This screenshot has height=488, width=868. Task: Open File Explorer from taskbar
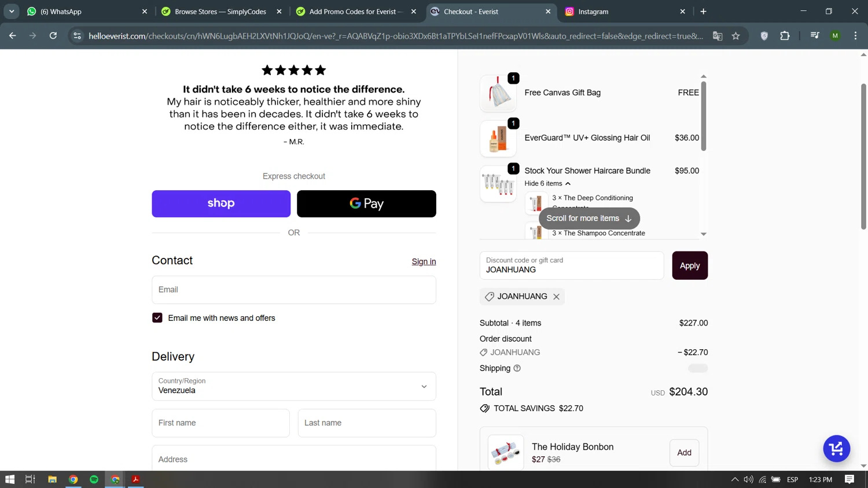pos(52,479)
